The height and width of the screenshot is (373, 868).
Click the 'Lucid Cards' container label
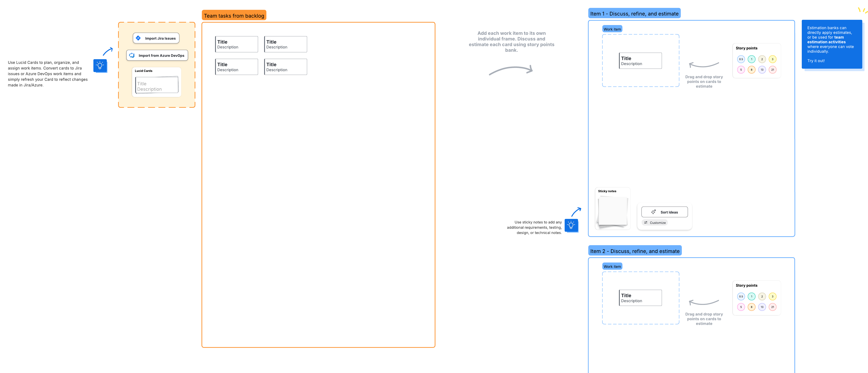(143, 71)
